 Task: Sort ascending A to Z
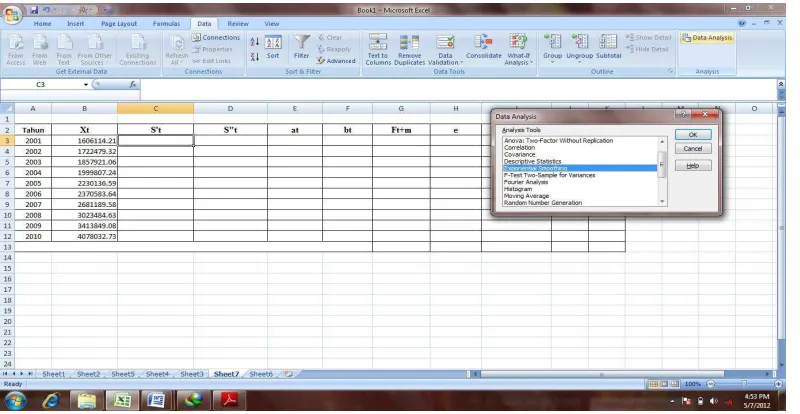pos(255,42)
